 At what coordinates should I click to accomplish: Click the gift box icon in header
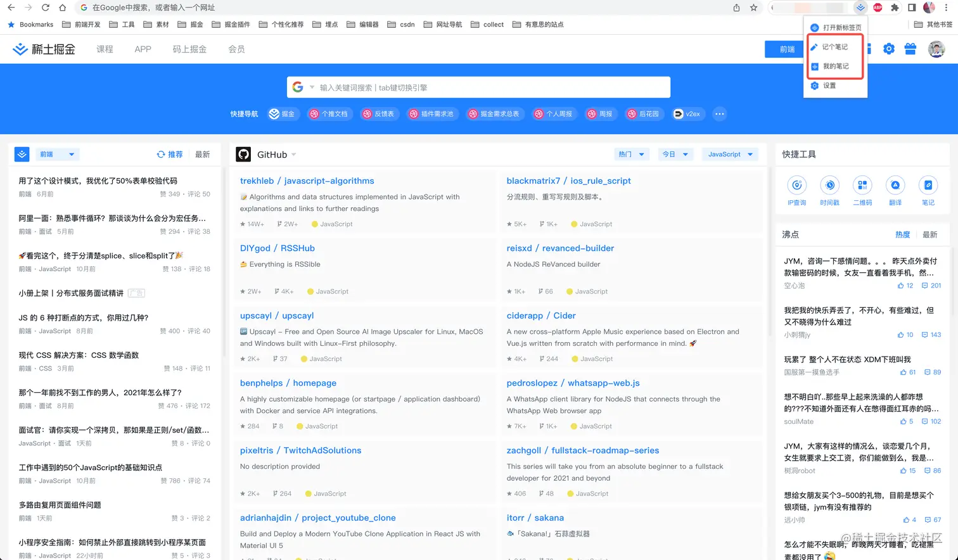910,49
